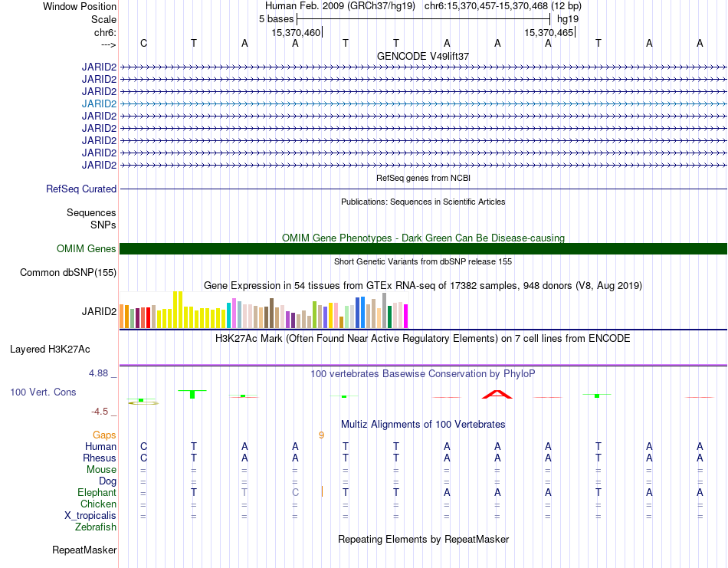Click the tall green PhyloP bar under T
Screen dimensions: 728x568
coord(192,394)
